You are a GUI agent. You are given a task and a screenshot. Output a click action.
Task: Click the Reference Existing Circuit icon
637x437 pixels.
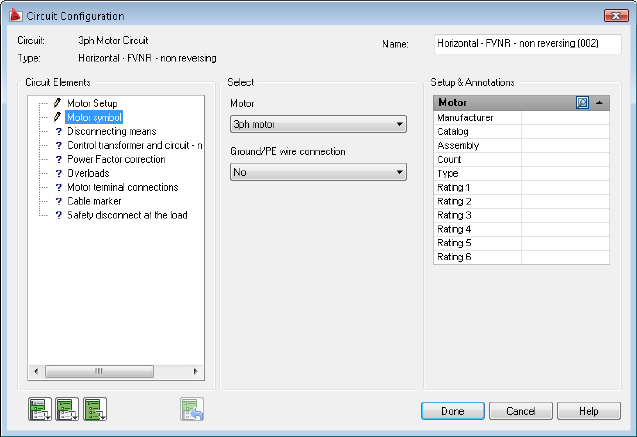[x=192, y=408]
